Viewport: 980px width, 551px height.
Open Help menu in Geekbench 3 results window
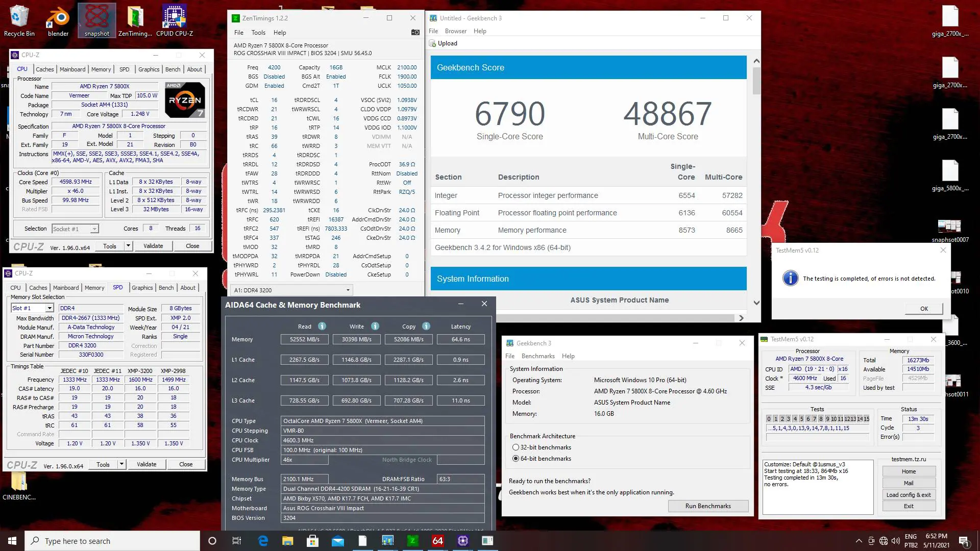tap(480, 31)
